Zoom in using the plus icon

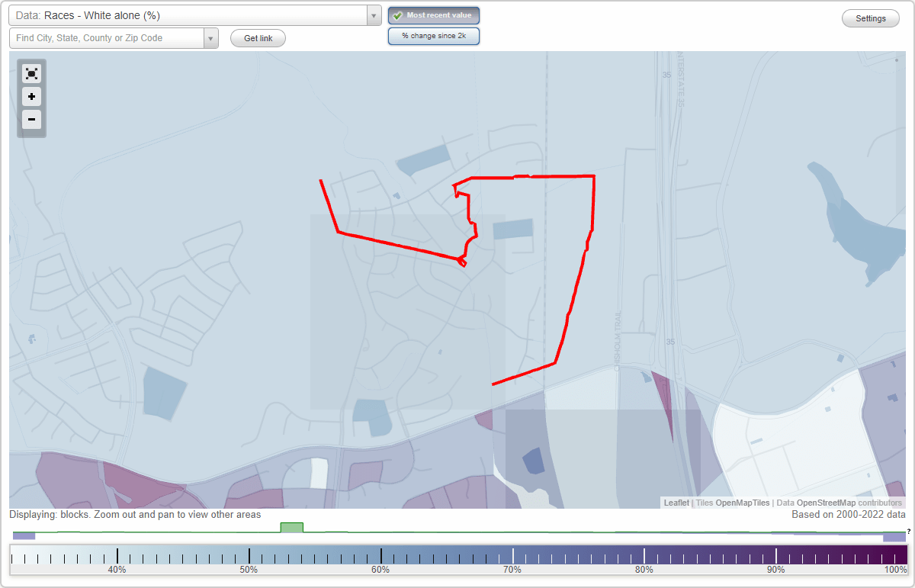coord(31,97)
